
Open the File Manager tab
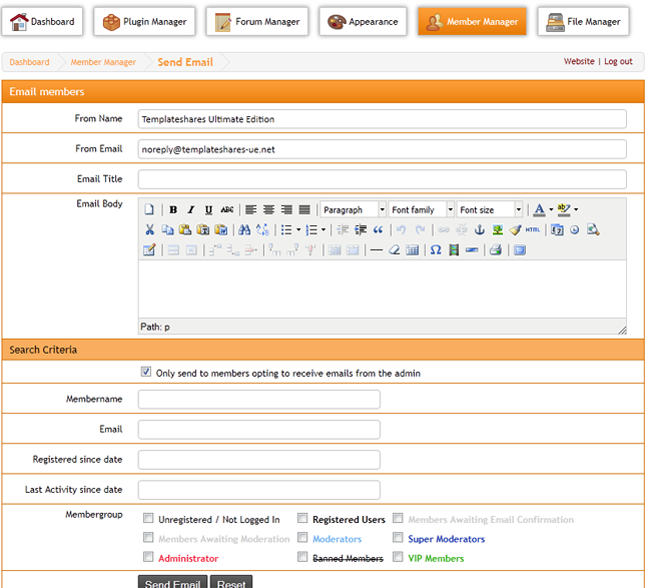pos(583,21)
